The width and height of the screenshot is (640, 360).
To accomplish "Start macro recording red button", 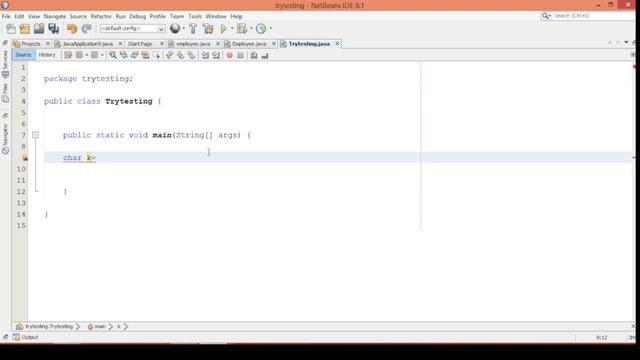I will pyautogui.click(x=229, y=55).
